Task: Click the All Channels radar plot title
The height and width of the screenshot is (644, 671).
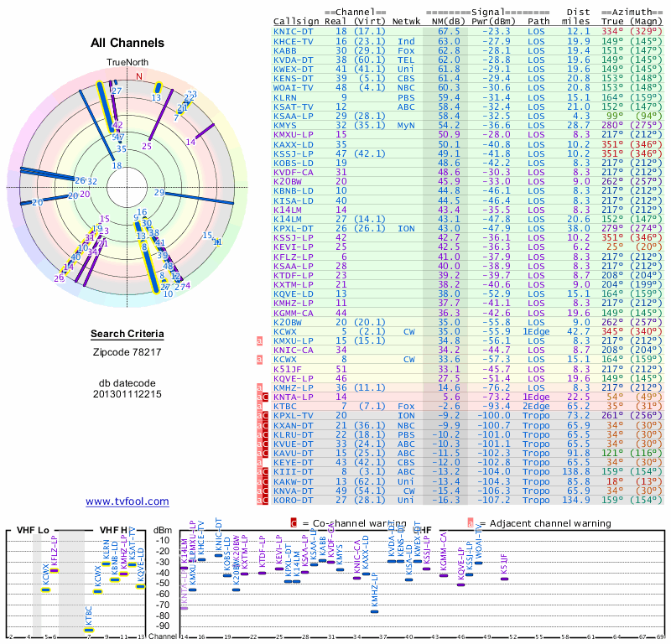Action: [127, 43]
